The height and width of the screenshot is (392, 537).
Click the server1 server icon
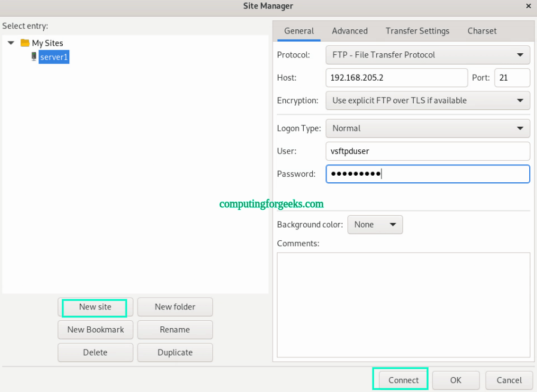coord(33,56)
